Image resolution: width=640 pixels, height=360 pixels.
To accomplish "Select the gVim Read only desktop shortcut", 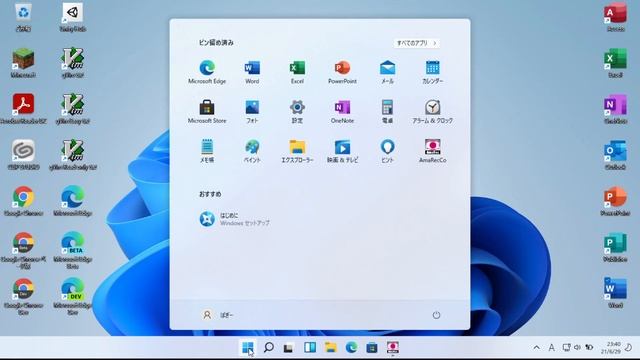I will coord(73,155).
